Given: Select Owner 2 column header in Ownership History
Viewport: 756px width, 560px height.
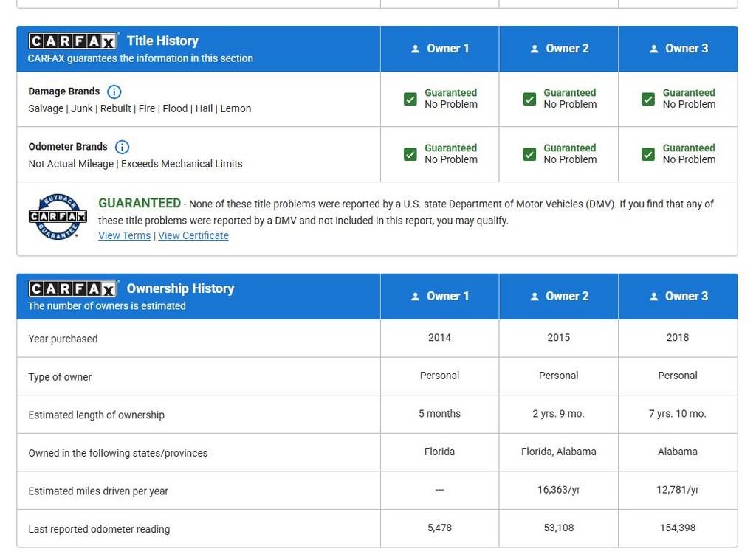Looking at the screenshot, I should (x=559, y=297).
